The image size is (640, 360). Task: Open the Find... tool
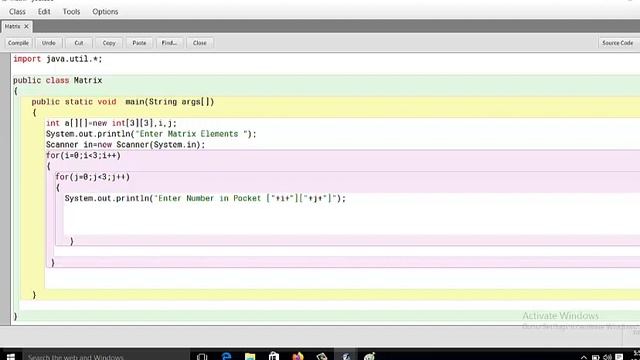[x=169, y=43]
